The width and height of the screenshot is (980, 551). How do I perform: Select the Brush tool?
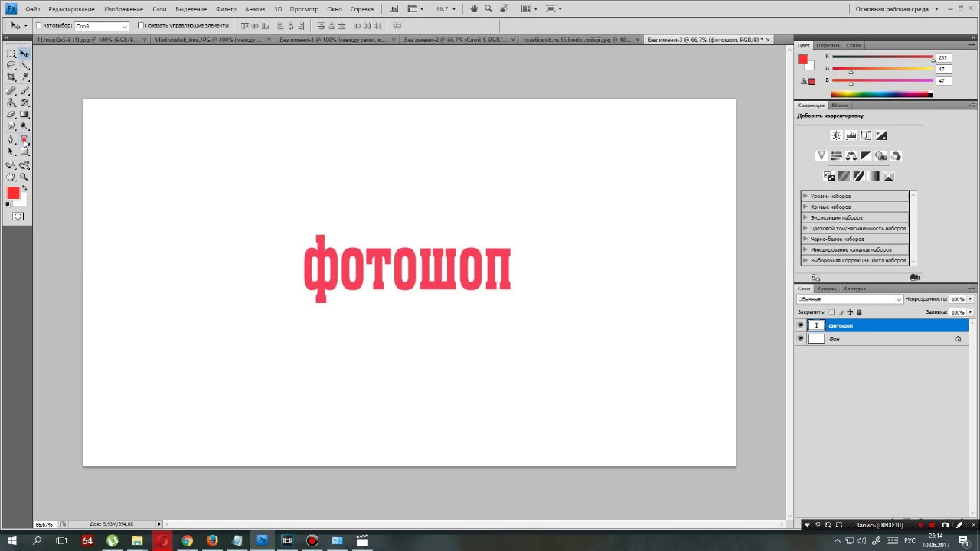coord(24,90)
